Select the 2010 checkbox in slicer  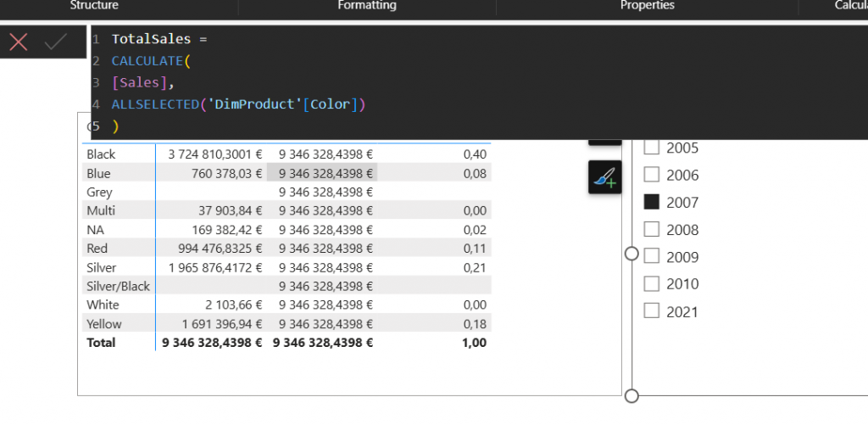652,284
